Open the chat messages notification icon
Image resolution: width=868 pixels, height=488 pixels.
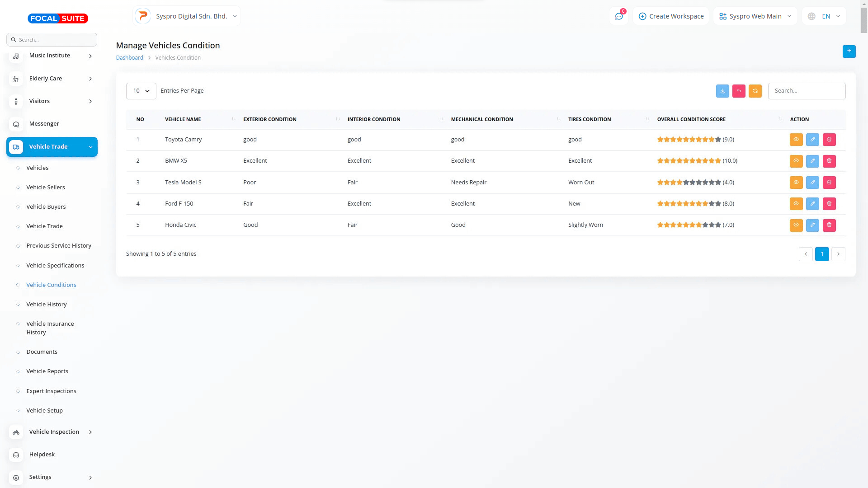[x=619, y=16]
